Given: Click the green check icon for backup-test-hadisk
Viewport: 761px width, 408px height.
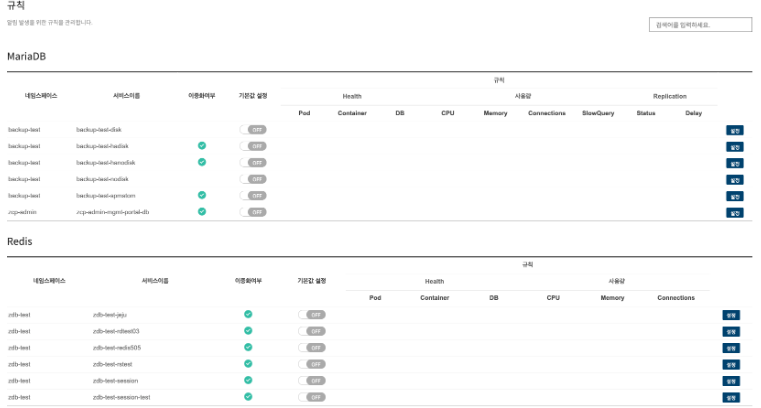Looking at the screenshot, I should [202, 146].
